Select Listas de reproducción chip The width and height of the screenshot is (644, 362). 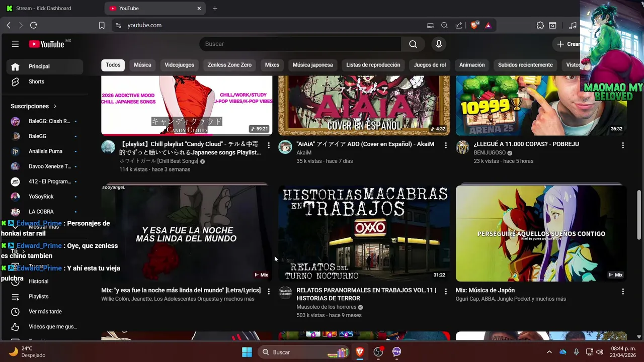click(373, 65)
